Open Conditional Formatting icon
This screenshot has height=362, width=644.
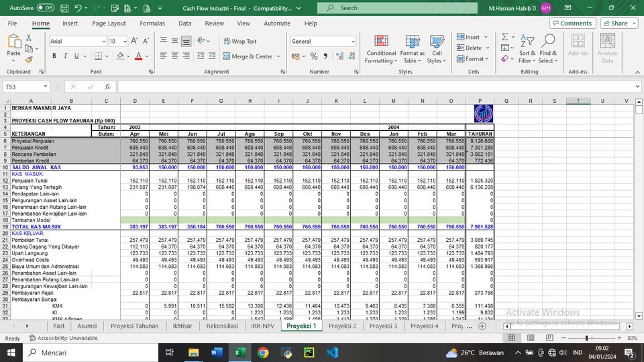[381, 41]
